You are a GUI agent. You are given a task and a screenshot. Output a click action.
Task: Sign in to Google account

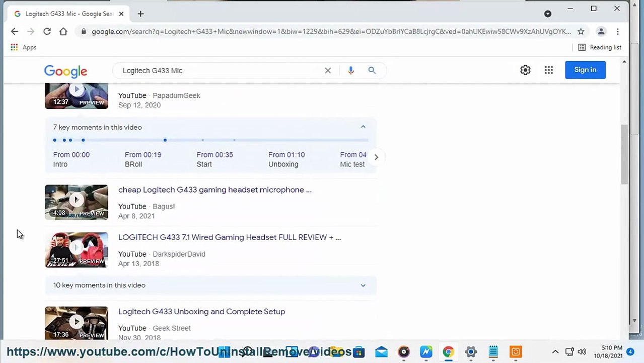coord(585,70)
